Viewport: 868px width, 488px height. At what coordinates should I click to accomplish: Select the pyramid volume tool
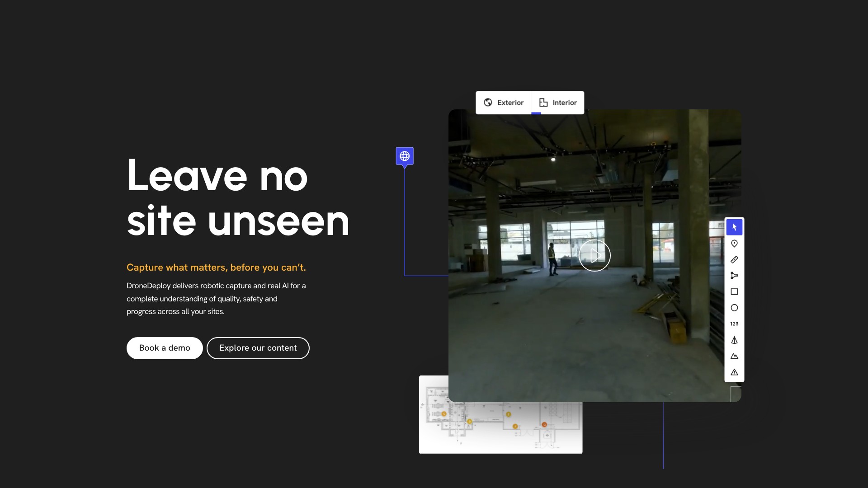pos(734,340)
